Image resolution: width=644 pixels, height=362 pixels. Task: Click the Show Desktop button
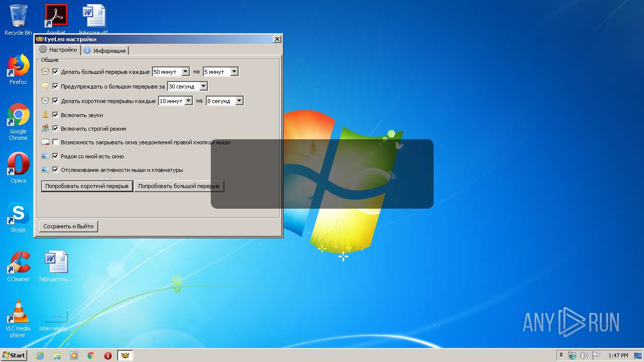[639, 355]
